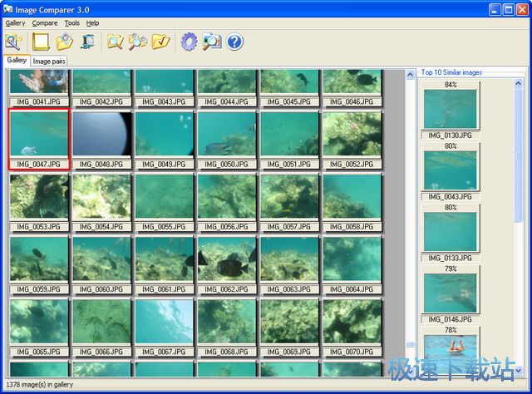
Task: Open the Compare menu
Action: (45, 23)
